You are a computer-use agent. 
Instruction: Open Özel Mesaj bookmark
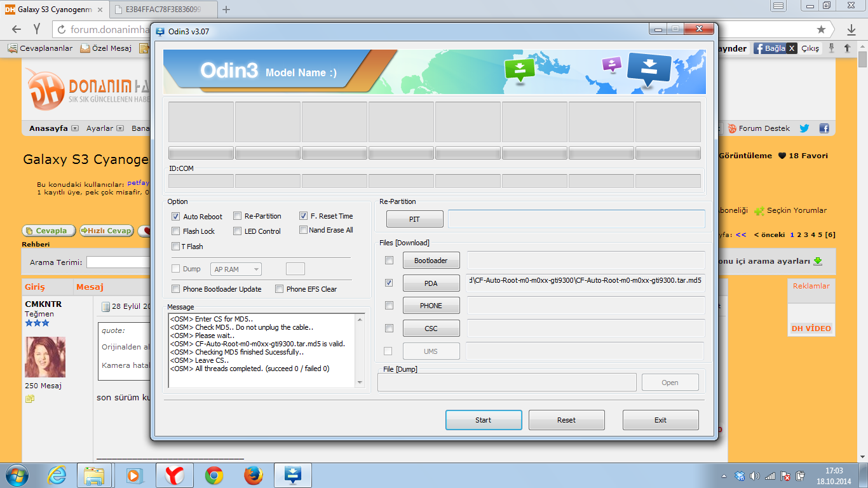pyautogui.click(x=105, y=48)
